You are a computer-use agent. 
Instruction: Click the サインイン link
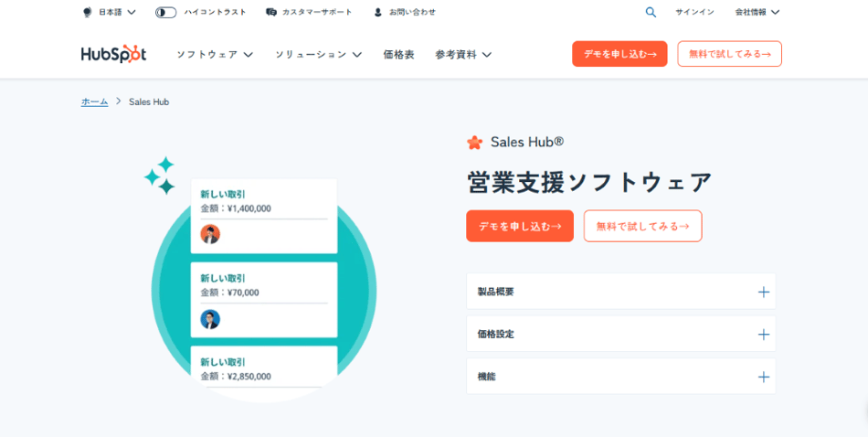point(694,12)
